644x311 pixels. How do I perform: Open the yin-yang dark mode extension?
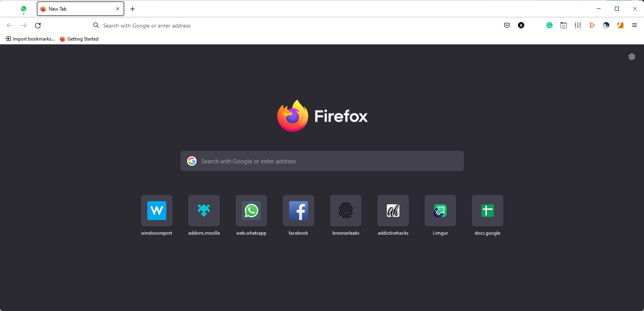click(x=606, y=25)
